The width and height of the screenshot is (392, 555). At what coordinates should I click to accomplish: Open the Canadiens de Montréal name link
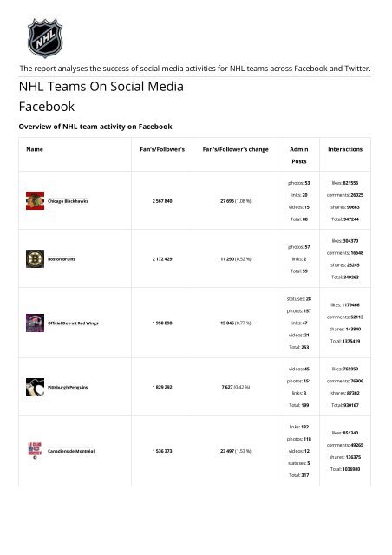point(71,451)
